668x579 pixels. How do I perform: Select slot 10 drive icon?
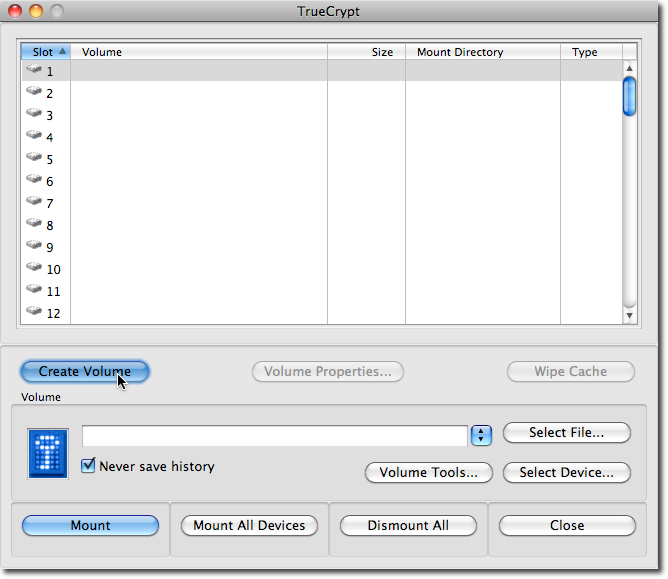click(34, 267)
